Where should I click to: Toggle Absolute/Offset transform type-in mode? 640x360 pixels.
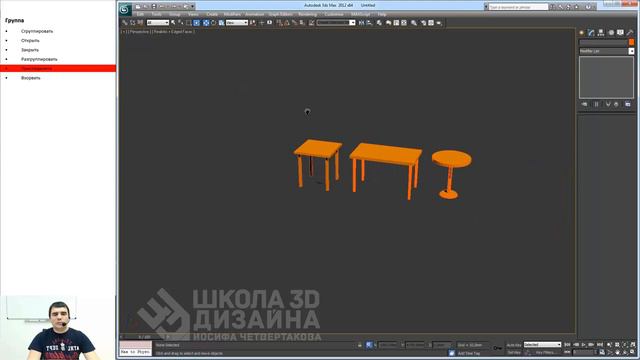click(x=369, y=345)
